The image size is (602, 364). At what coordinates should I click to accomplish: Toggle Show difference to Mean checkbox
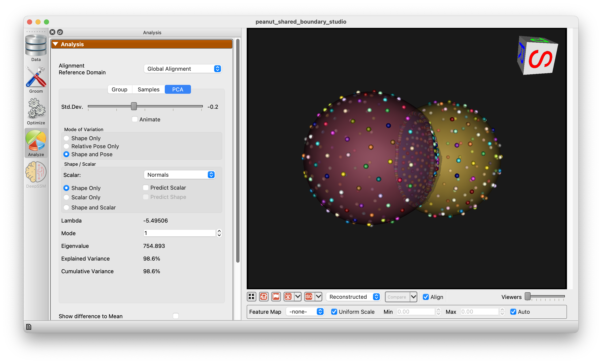point(176,316)
